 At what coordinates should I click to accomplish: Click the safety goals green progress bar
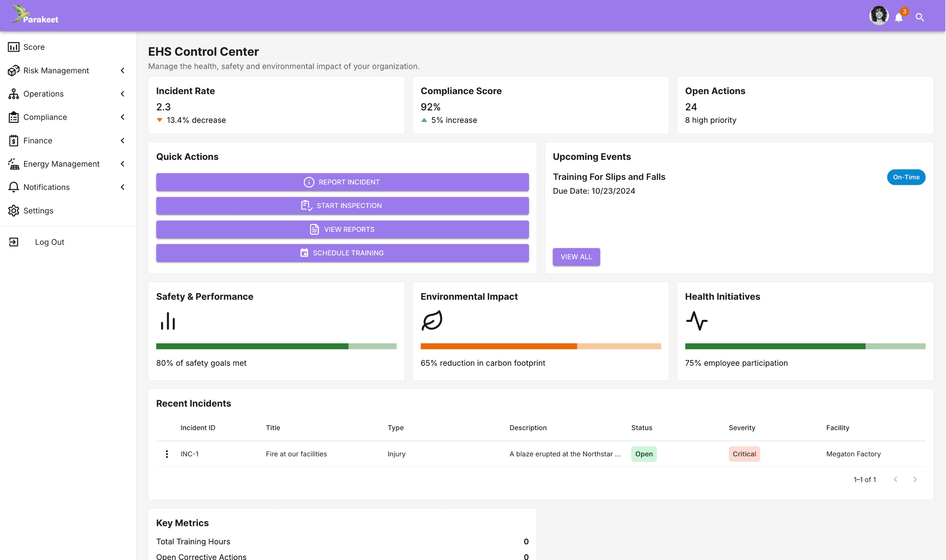pyautogui.click(x=276, y=346)
